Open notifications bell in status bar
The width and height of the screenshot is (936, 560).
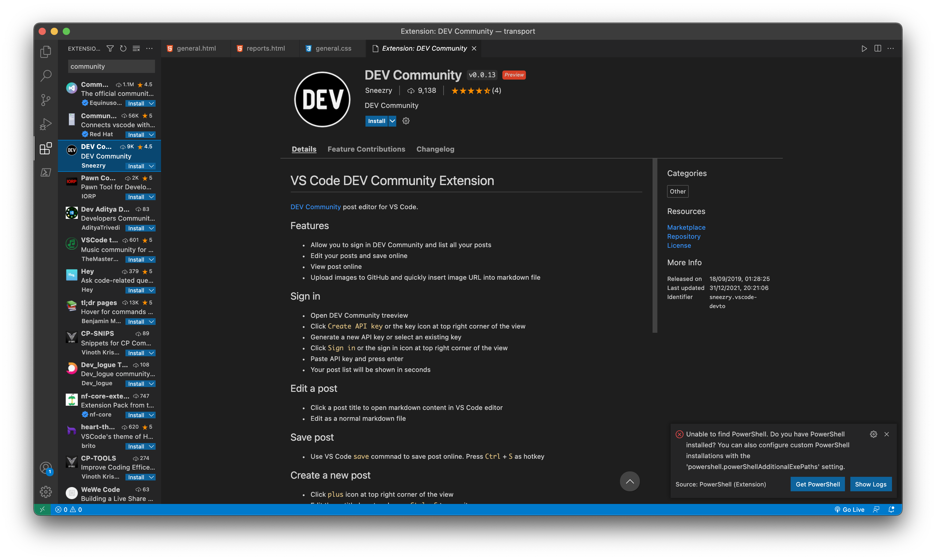click(x=891, y=509)
